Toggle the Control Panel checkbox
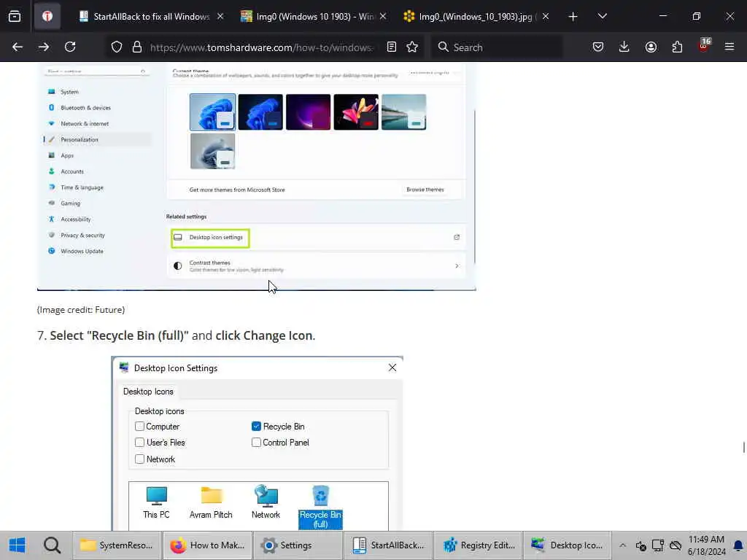This screenshot has height=560, width=747. (256, 443)
